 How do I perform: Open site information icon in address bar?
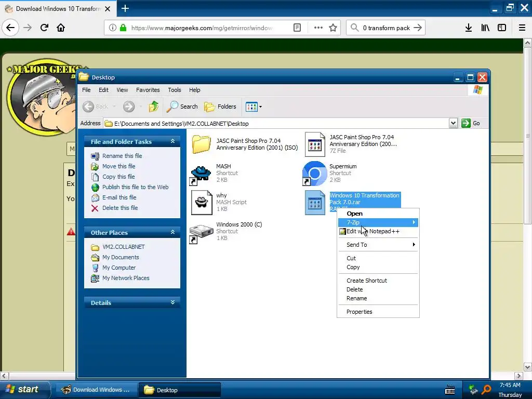113,28
